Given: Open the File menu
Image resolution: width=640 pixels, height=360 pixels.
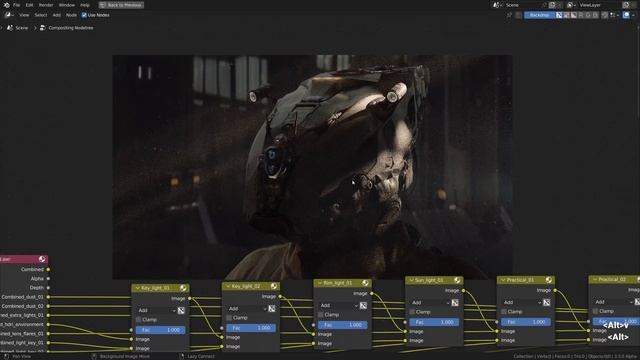Looking at the screenshot, I should coord(17,5).
